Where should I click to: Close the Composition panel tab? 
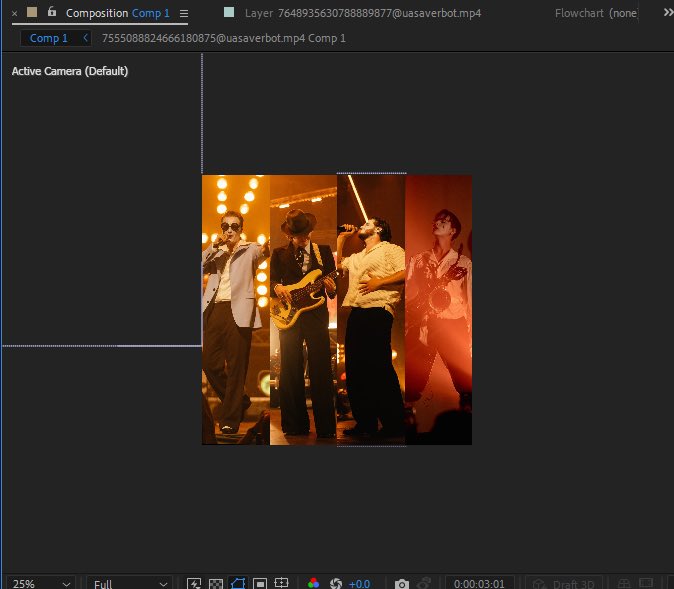click(15, 14)
